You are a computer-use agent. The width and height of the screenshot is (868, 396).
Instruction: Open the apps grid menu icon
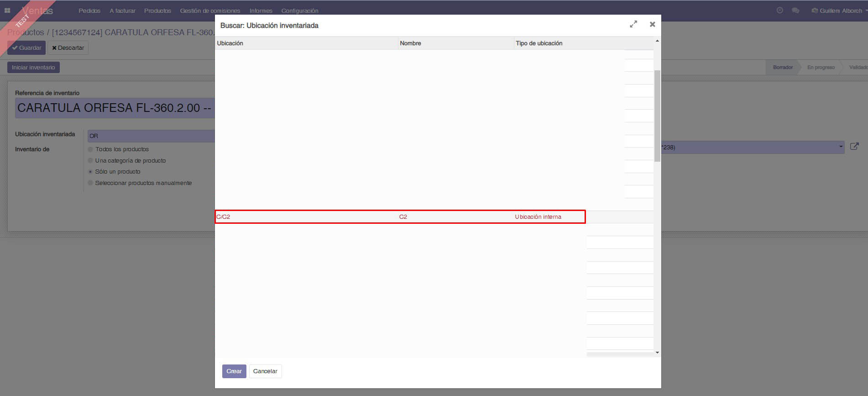pyautogui.click(x=7, y=11)
